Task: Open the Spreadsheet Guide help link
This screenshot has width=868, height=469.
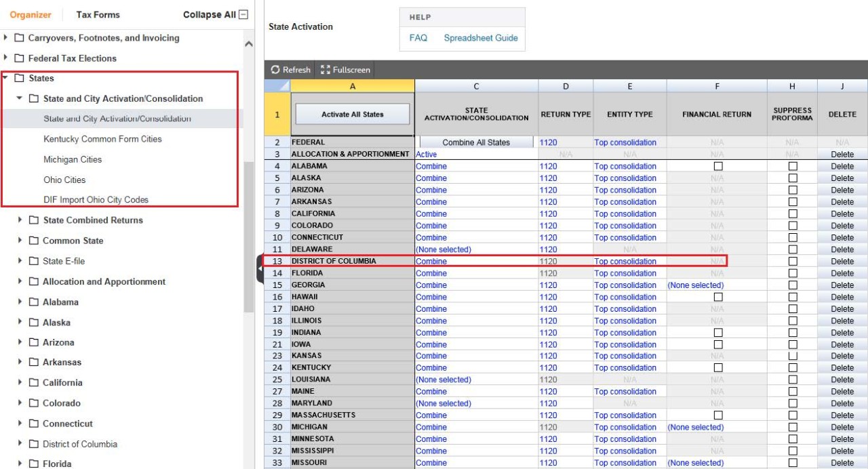Action: coord(480,38)
